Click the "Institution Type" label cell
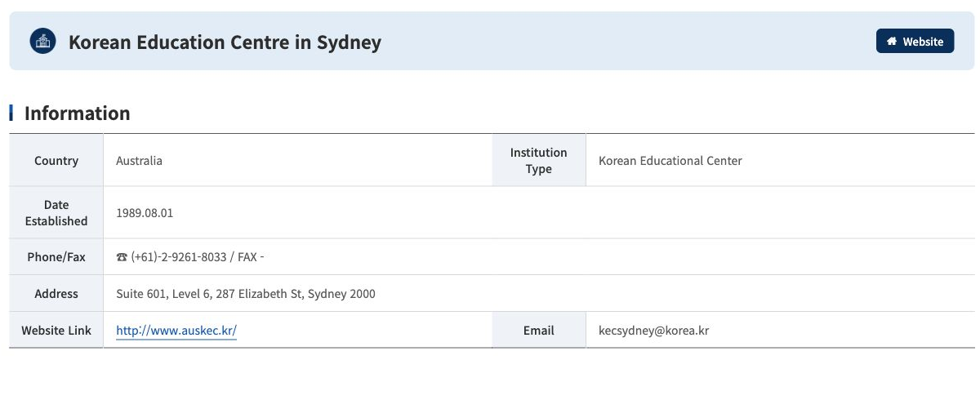This screenshot has height=400, width=980. click(x=539, y=161)
